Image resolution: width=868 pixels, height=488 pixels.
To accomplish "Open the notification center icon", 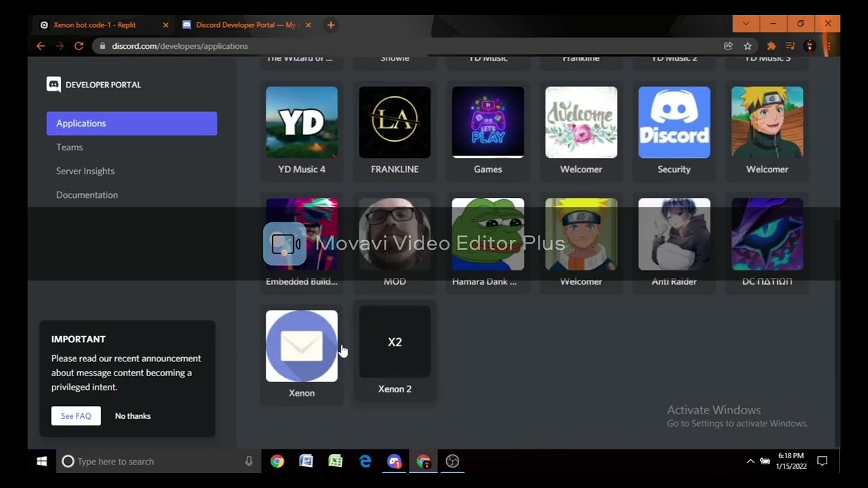I will [822, 462].
